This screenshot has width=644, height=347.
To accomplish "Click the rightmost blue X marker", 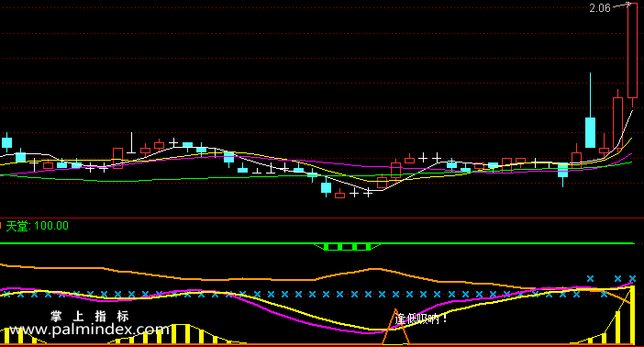I will tap(632, 279).
